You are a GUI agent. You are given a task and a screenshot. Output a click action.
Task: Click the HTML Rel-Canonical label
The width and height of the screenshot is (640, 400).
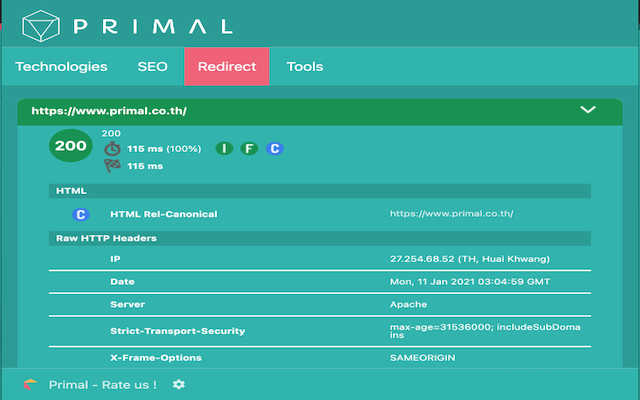click(164, 214)
